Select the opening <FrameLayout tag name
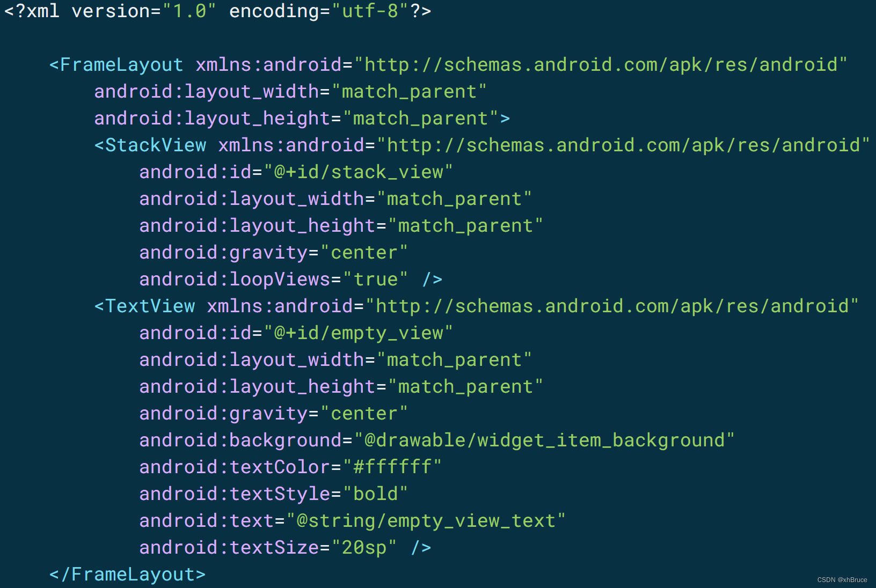The image size is (876, 588). point(116,65)
